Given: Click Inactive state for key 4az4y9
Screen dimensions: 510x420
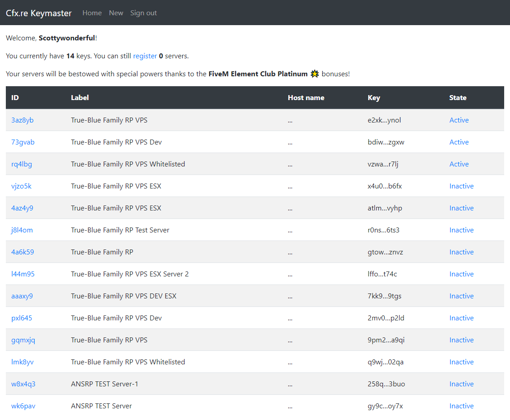Looking at the screenshot, I should pos(462,208).
